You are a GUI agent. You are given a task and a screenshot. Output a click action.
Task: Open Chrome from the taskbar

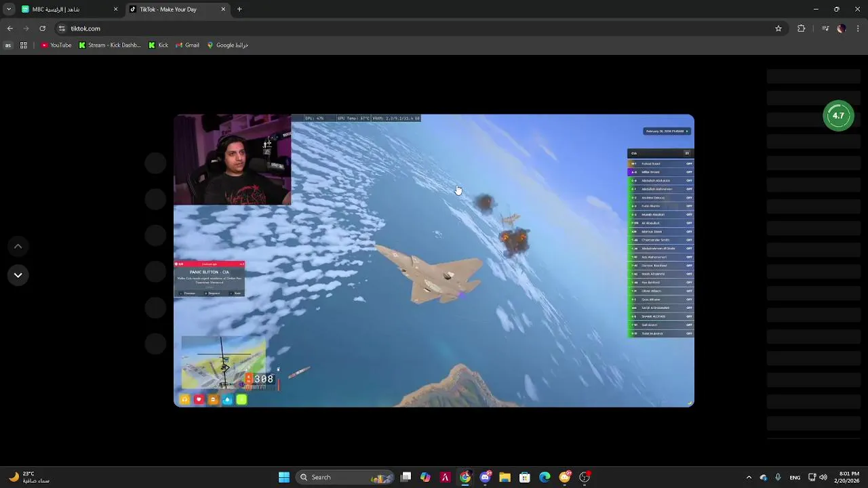[465, 477]
